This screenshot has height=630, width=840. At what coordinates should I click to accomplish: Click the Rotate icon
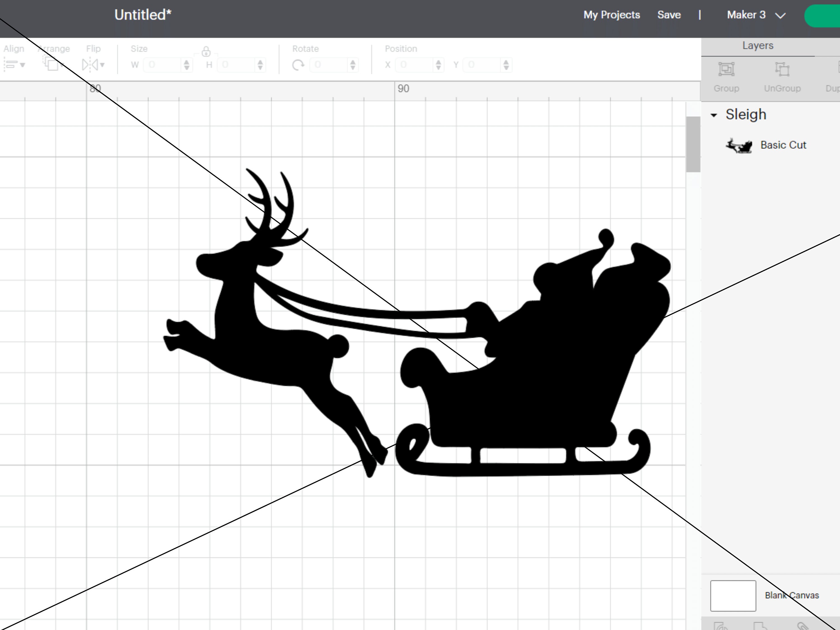point(298,65)
